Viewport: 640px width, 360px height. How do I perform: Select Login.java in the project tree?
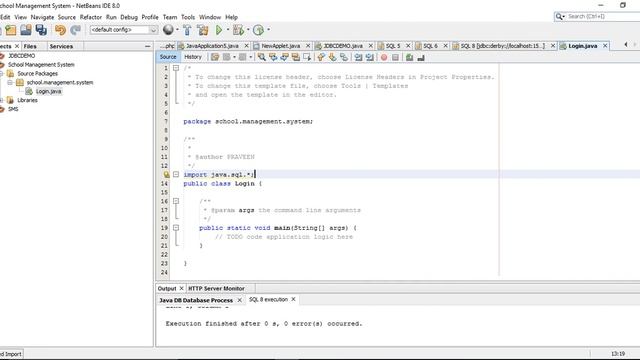point(48,91)
